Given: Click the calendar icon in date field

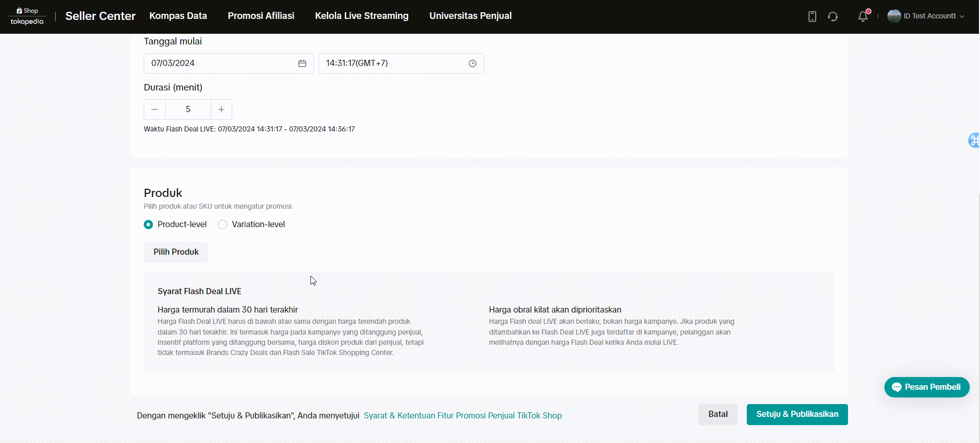Looking at the screenshot, I should pos(302,63).
